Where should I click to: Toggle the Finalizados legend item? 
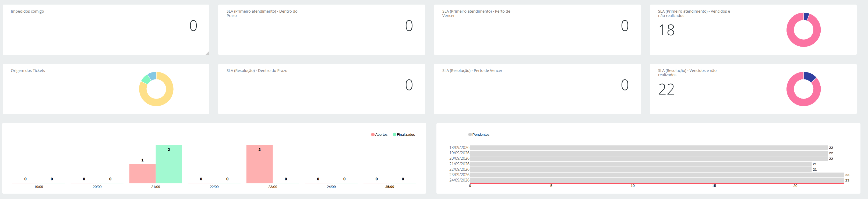point(404,135)
